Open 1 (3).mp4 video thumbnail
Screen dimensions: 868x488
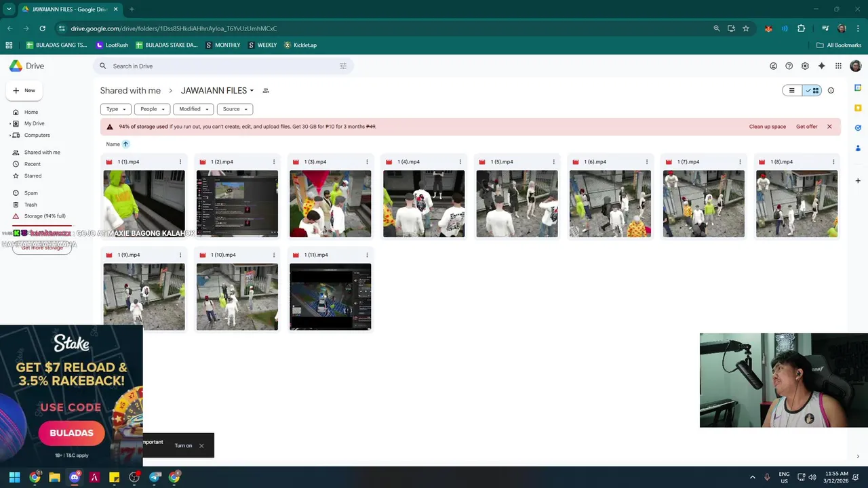[x=330, y=204]
